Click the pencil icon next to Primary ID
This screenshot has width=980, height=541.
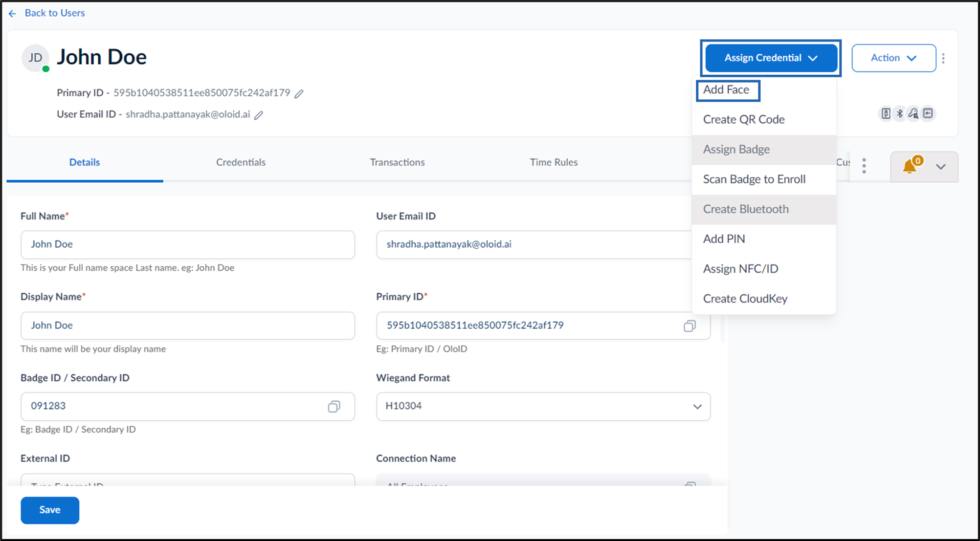click(x=299, y=93)
